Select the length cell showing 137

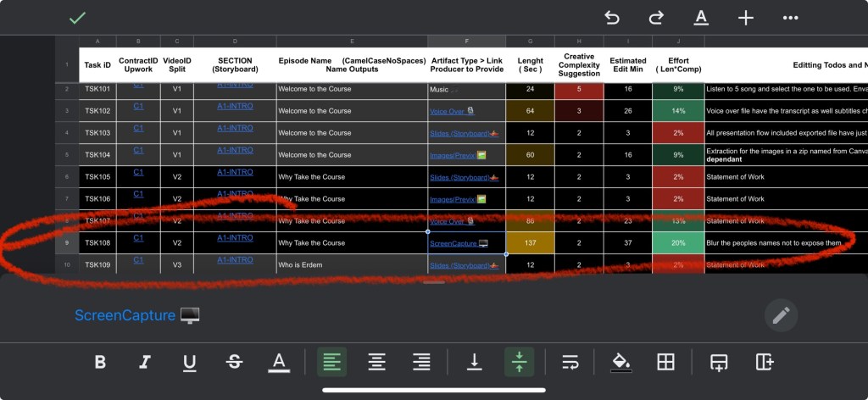point(530,243)
